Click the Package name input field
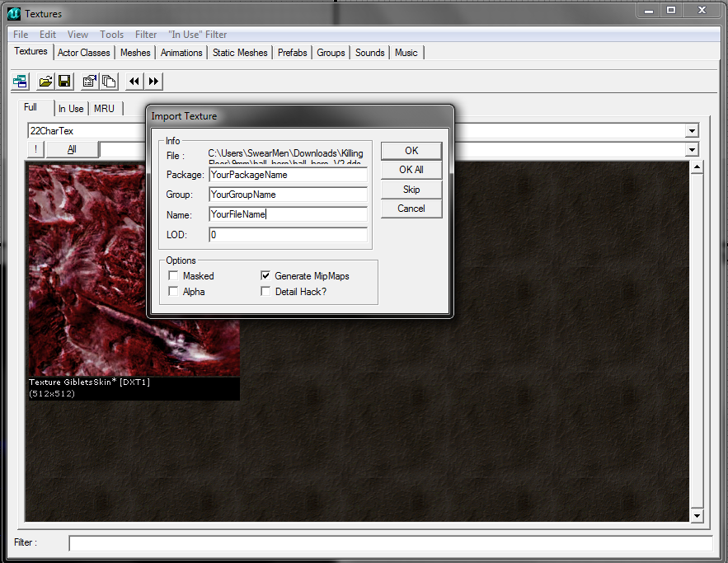The image size is (728, 563). click(288, 175)
